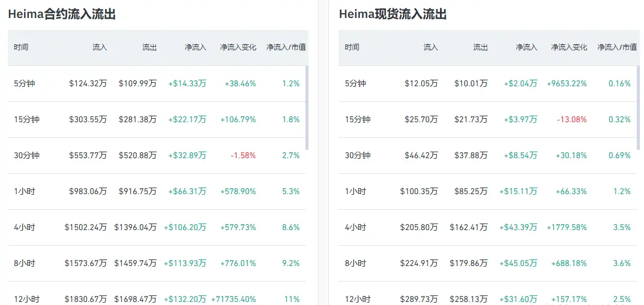Select the $124.32万 inflow value
Screen dimensions: 644x305
click(88, 84)
